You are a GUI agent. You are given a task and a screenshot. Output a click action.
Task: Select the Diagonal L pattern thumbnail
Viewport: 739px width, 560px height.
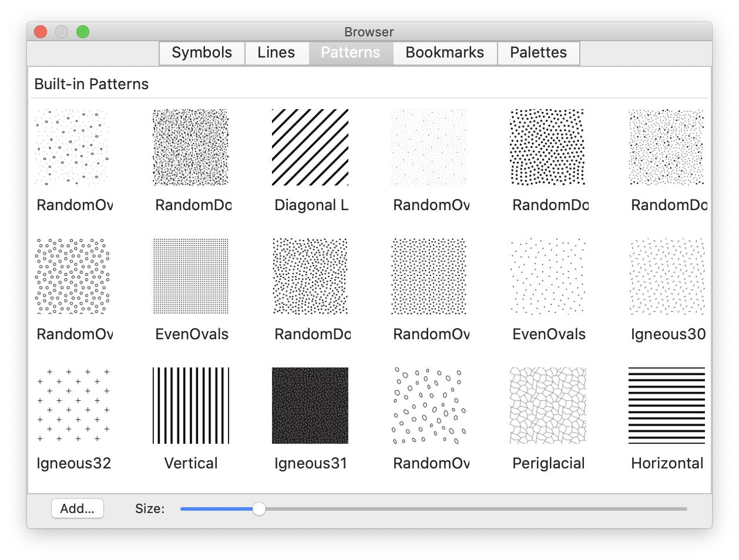[x=310, y=147]
